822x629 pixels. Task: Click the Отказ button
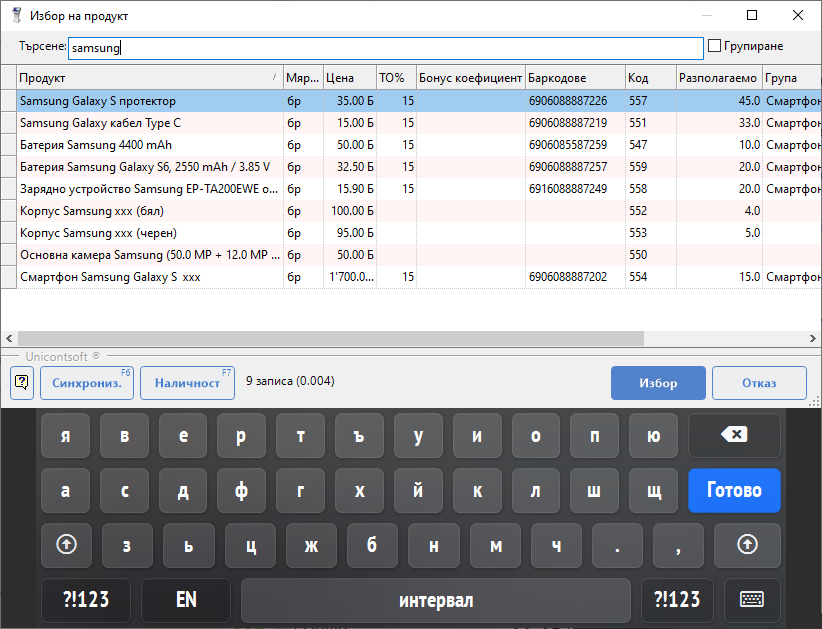(x=759, y=383)
